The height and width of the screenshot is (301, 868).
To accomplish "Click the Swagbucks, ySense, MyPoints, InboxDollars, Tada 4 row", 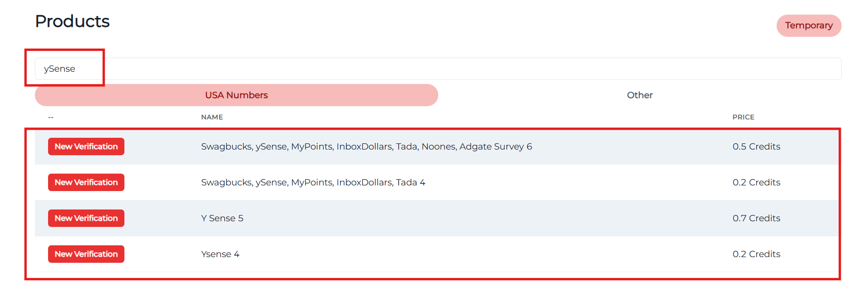I will tap(312, 182).
